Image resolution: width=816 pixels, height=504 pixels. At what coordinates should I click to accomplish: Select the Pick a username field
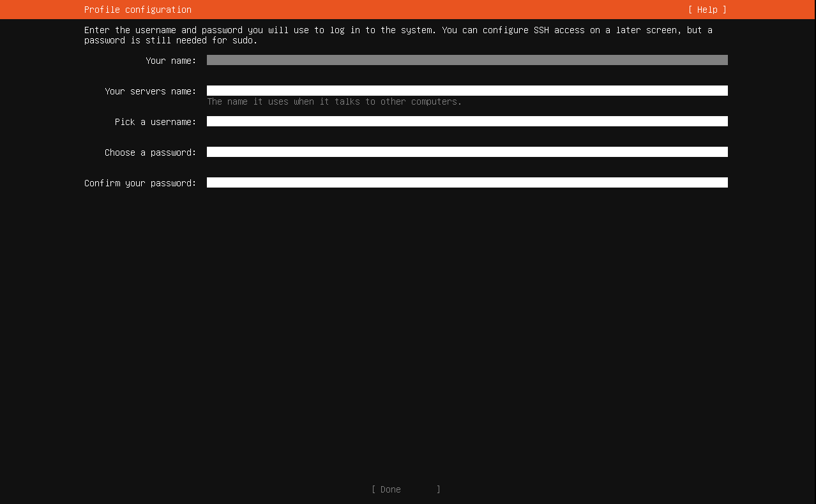pyautogui.click(x=467, y=121)
